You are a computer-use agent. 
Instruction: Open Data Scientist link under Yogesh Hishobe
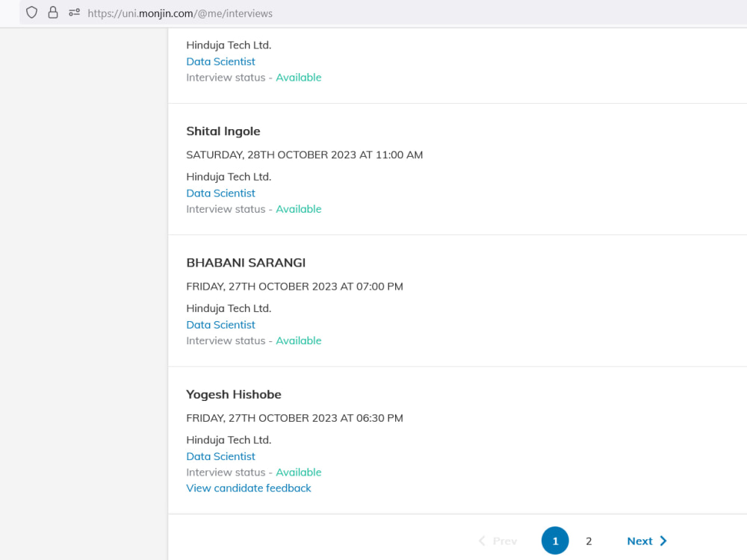[x=220, y=456]
